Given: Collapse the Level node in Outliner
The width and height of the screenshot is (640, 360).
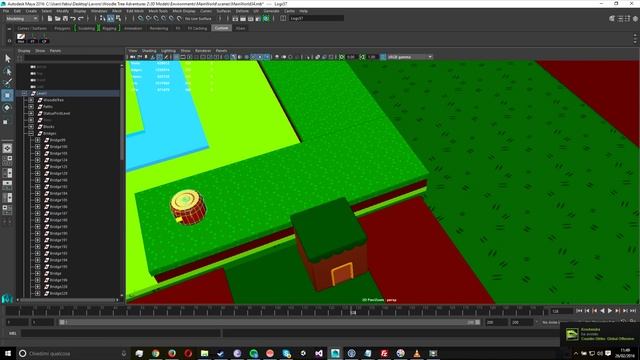Looking at the screenshot, I should [25, 93].
